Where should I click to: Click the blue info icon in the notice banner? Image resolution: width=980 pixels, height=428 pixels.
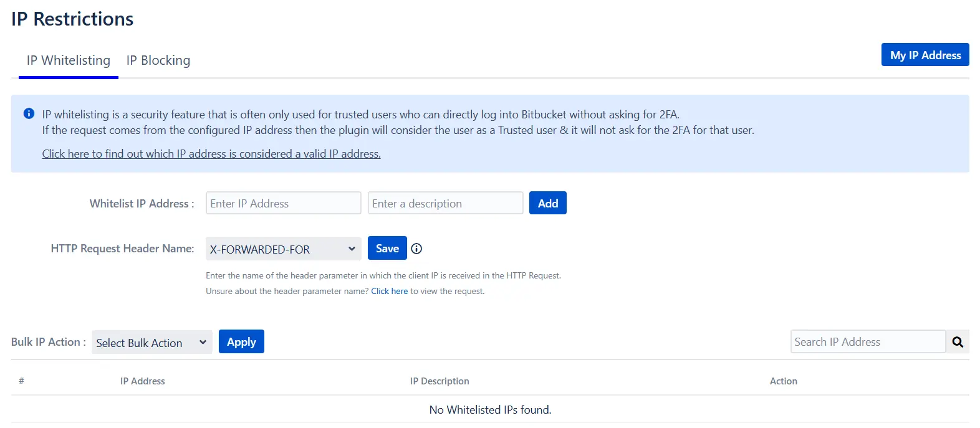(27, 113)
